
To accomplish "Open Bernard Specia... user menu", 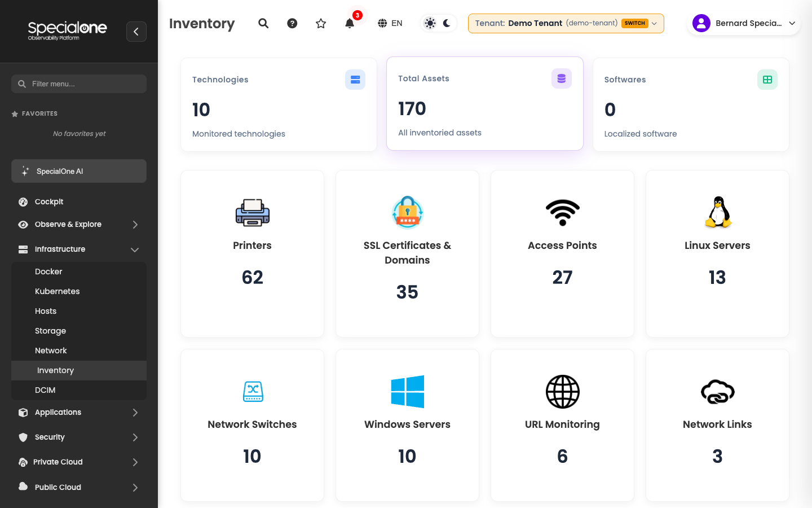I will click(744, 23).
